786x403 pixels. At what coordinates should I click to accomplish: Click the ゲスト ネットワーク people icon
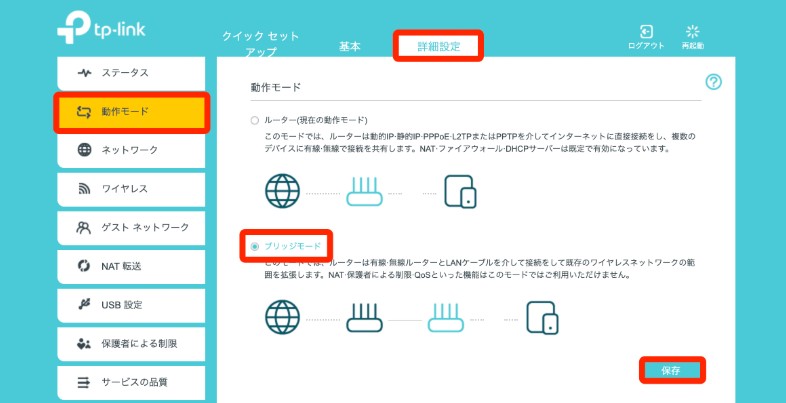click(x=83, y=228)
